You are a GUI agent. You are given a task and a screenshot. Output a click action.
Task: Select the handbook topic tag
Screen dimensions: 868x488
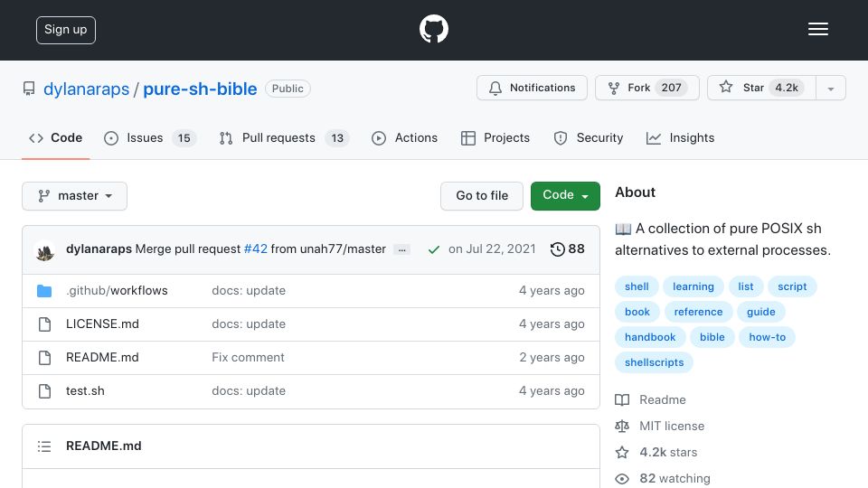point(650,337)
